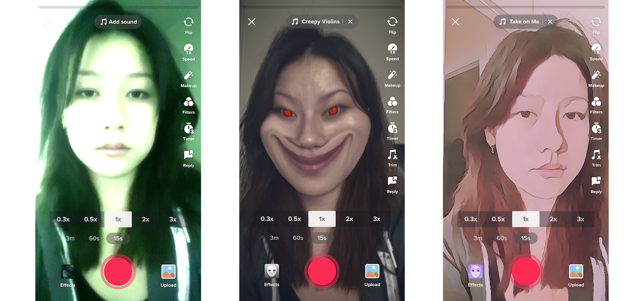644x301 pixels.
Task: Select 3x speed on green-filter screen
Action: tap(173, 219)
